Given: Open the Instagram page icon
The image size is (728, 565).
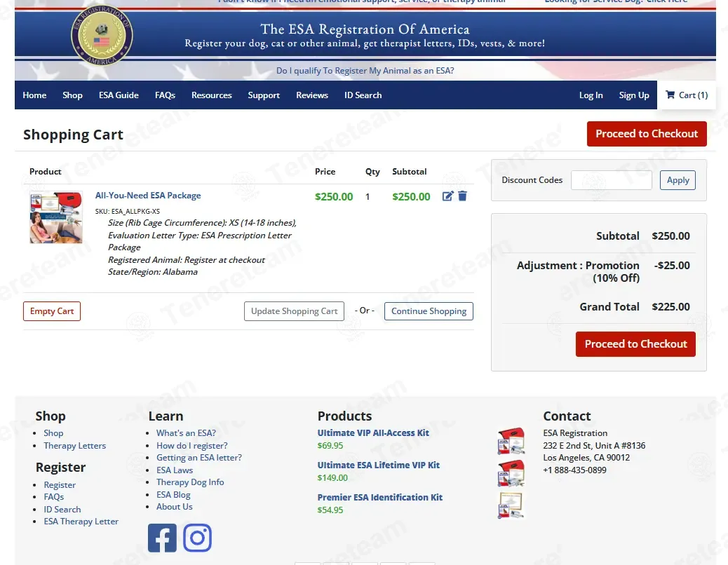Looking at the screenshot, I should coord(197,538).
